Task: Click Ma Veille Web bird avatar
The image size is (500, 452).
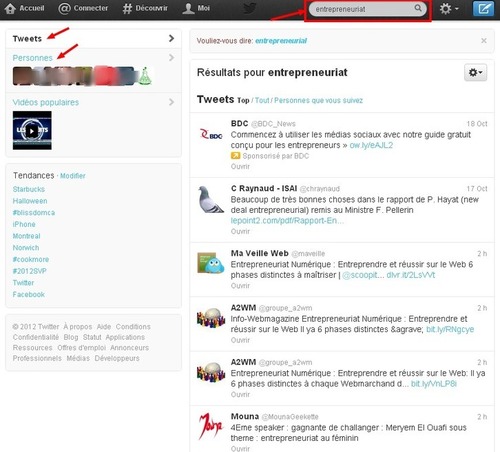Action: tap(211, 263)
